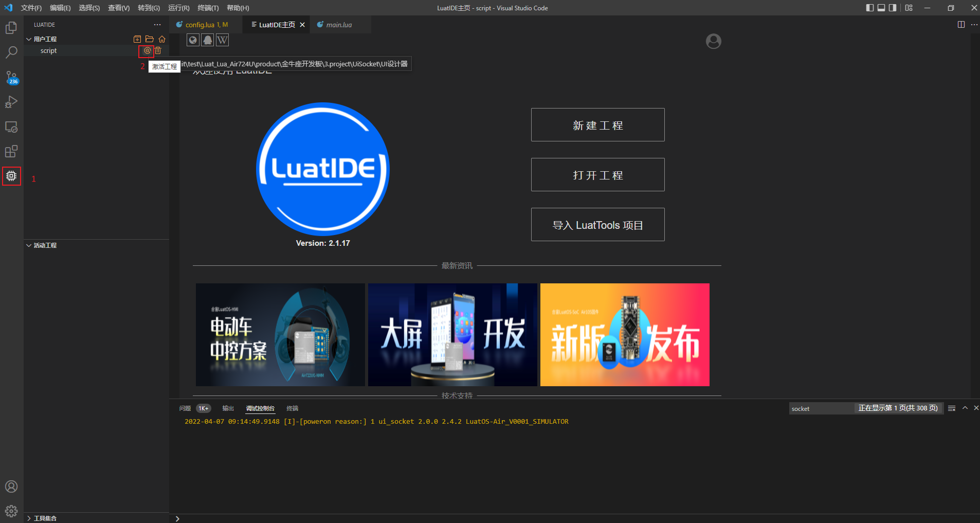The image size is (980, 523).
Task: Click the Version: 2.1.17 text
Action: point(323,243)
